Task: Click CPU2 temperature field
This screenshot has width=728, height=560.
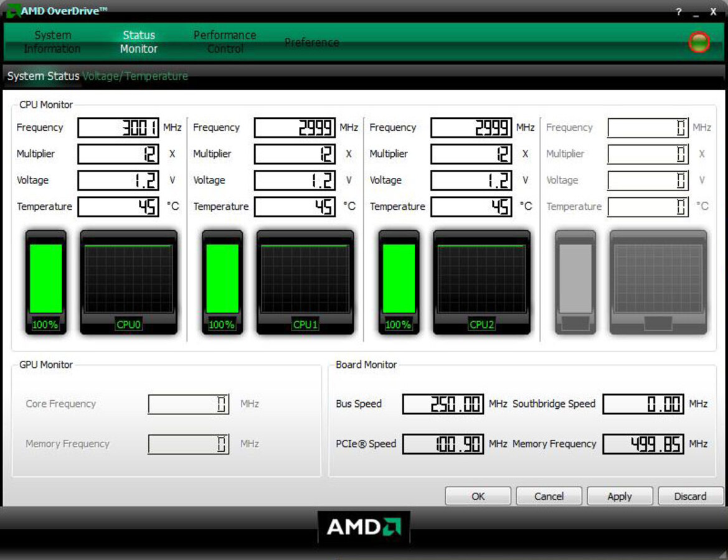Action: (x=471, y=207)
